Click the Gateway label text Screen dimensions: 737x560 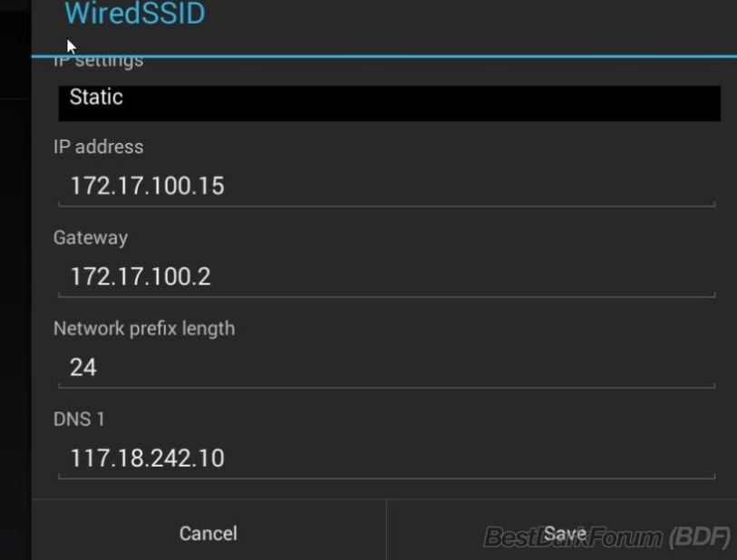91,237
